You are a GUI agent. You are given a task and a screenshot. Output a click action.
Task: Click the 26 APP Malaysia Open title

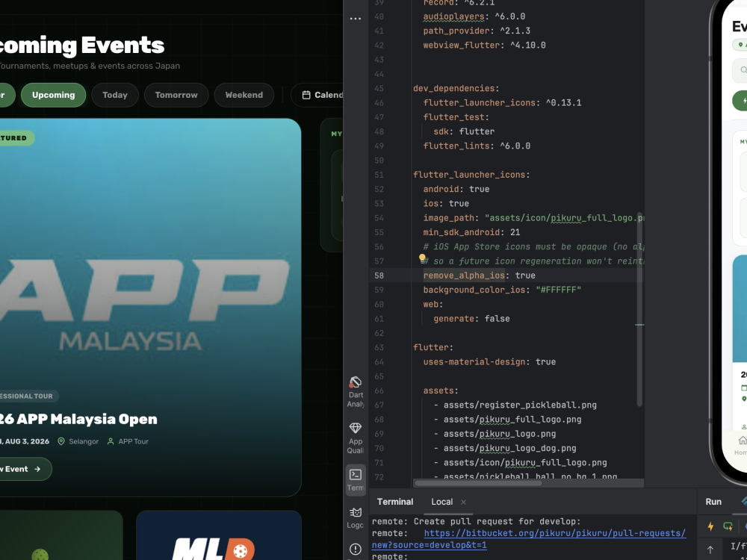(78, 419)
